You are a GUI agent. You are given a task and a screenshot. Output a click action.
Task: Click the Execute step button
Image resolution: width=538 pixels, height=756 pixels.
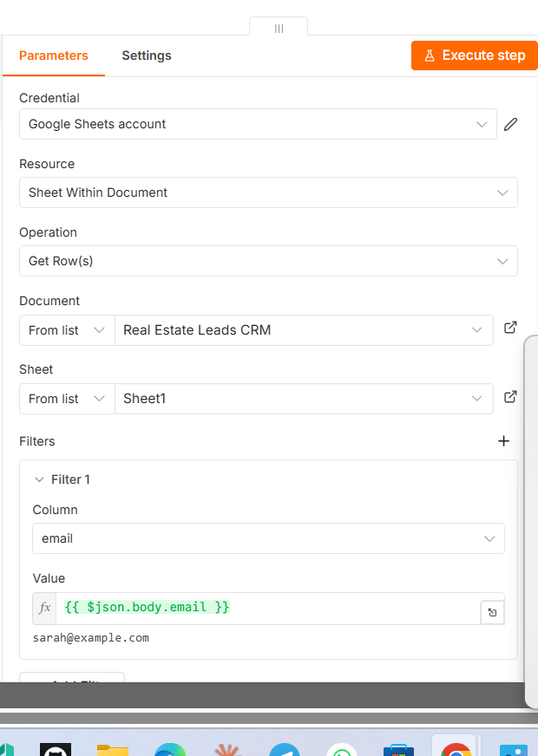[475, 55]
